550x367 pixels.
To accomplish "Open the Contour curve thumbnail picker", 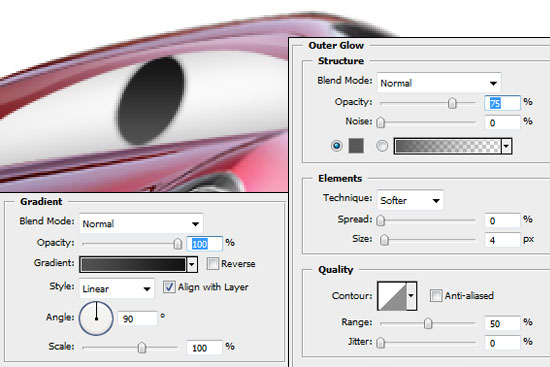I will [x=392, y=296].
